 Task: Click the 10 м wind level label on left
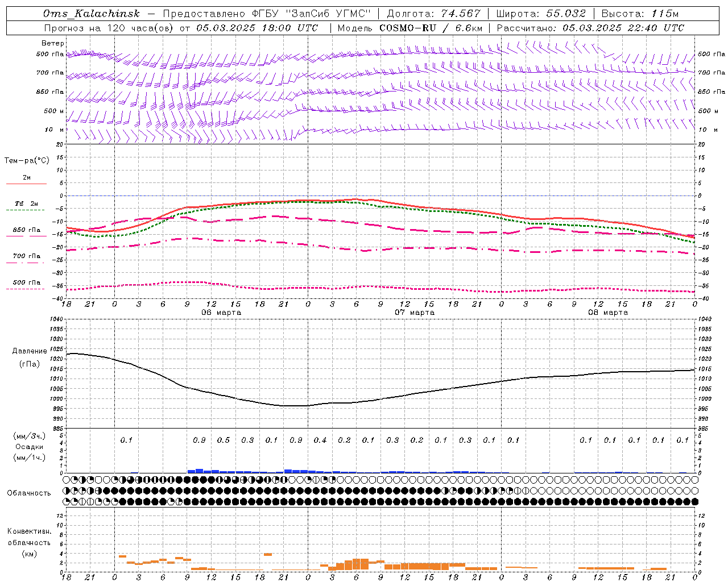coord(54,130)
